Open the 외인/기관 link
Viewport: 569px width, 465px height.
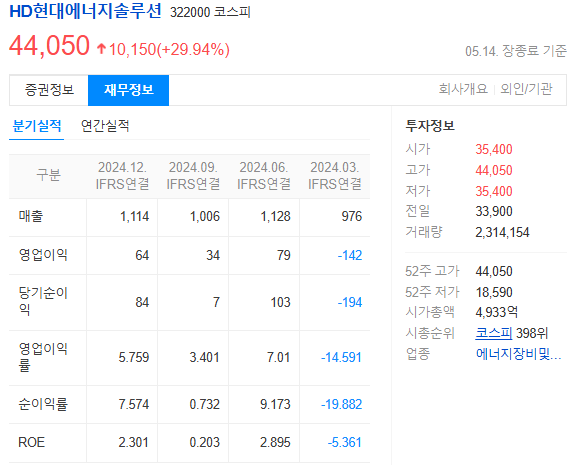pos(526,89)
